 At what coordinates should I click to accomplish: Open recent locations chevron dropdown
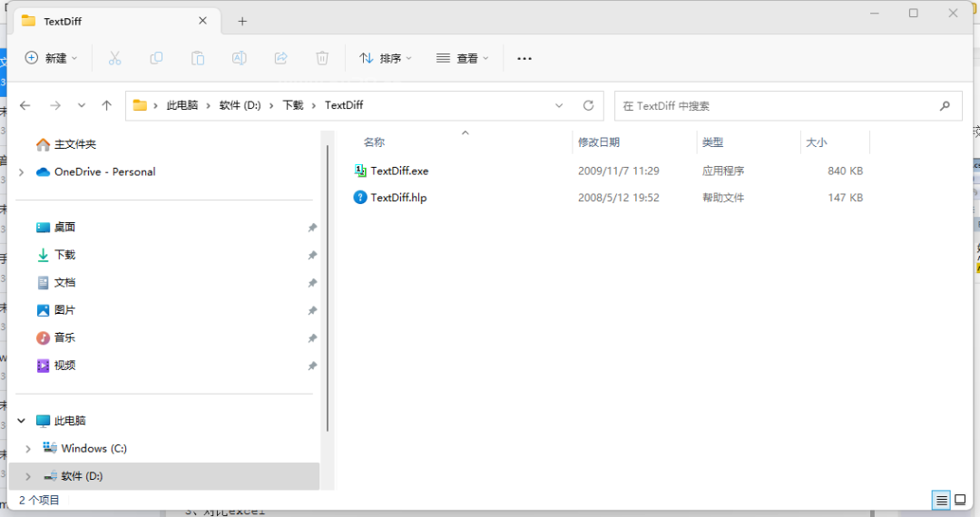point(82,105)
